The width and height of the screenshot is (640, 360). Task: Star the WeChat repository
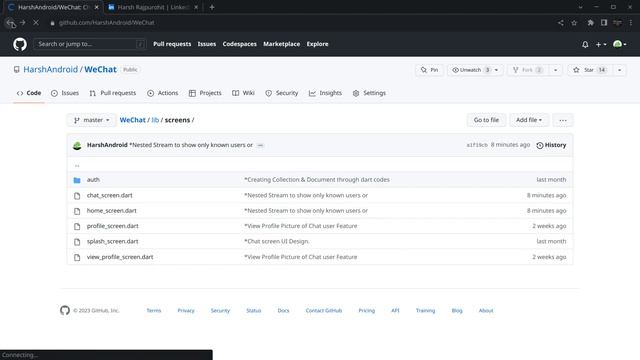coord(589,70)
